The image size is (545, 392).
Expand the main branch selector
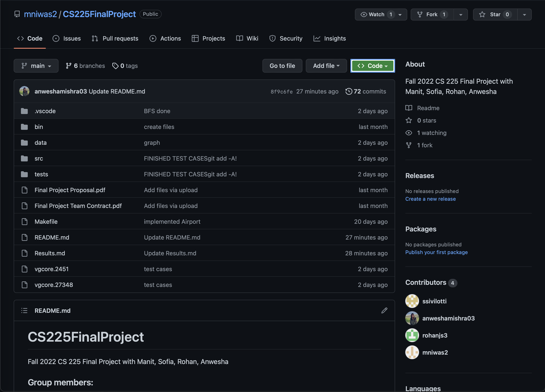[x=36, y=66]
